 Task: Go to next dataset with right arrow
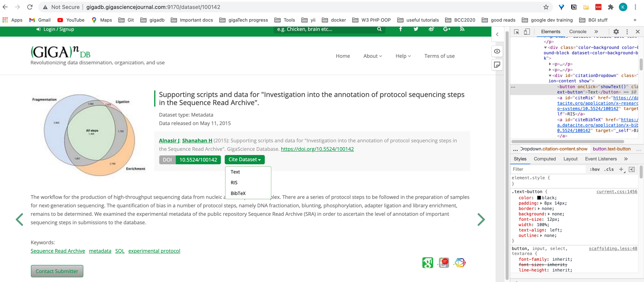click(481, 219)
